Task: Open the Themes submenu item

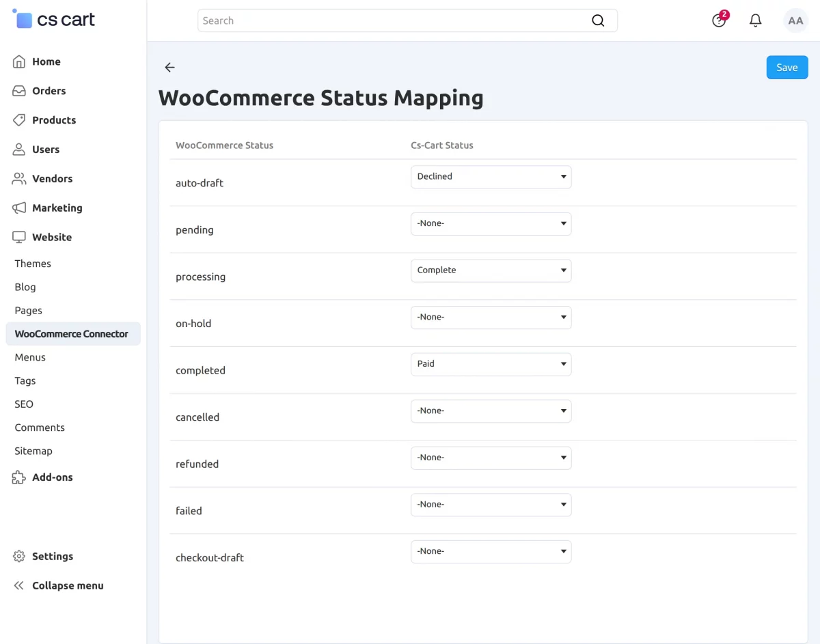Action: point(33,264)
